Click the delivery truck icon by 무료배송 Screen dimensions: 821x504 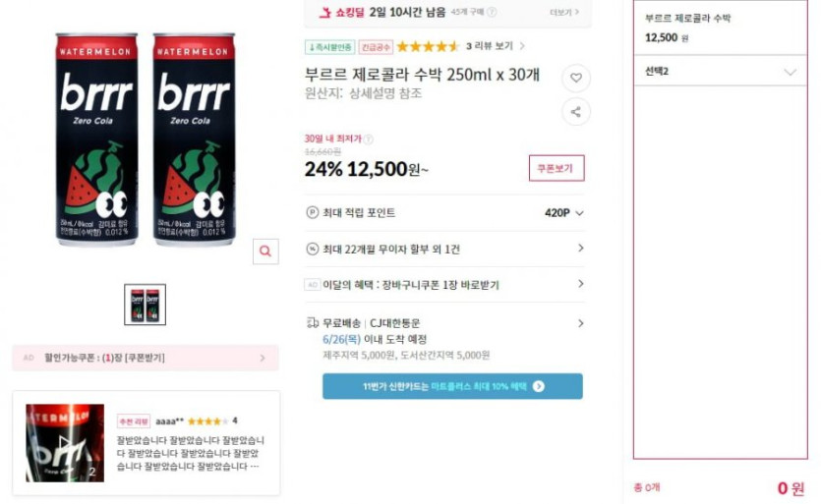click(x=312, y=323)
